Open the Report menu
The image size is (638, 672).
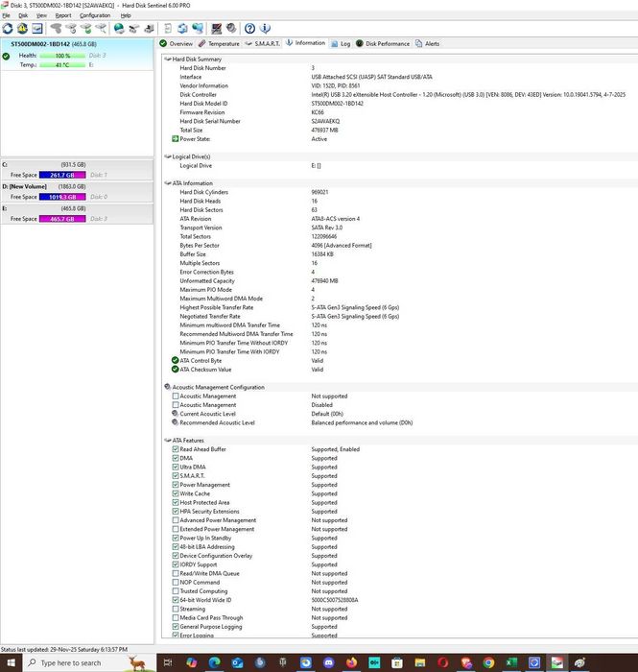(x=63, y=15)
